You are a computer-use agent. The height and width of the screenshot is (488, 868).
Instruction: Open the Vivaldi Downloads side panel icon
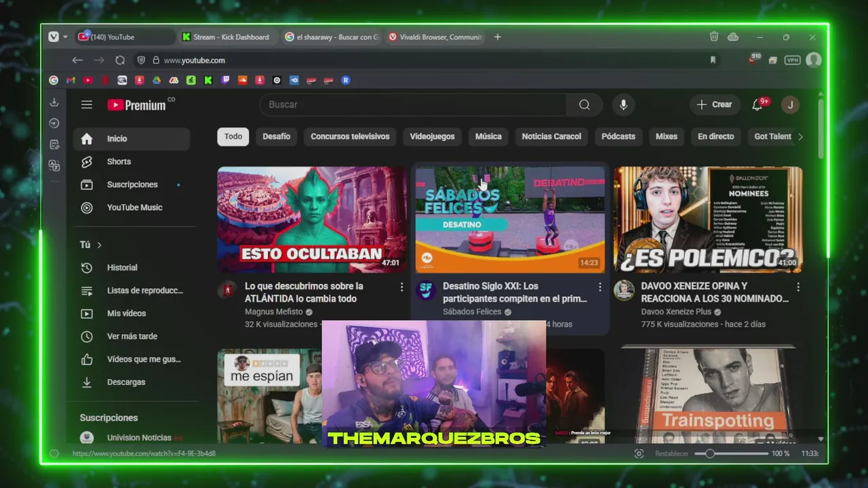54,102
